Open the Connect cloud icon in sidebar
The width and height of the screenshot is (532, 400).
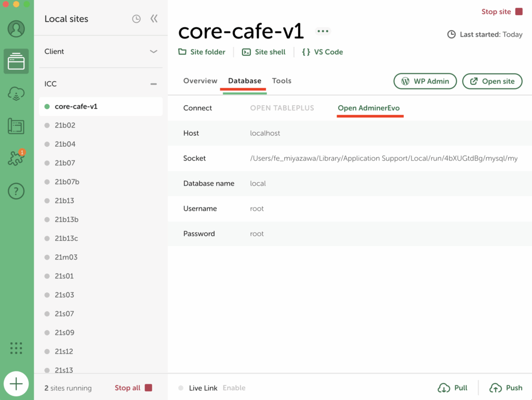click(16, 94)
